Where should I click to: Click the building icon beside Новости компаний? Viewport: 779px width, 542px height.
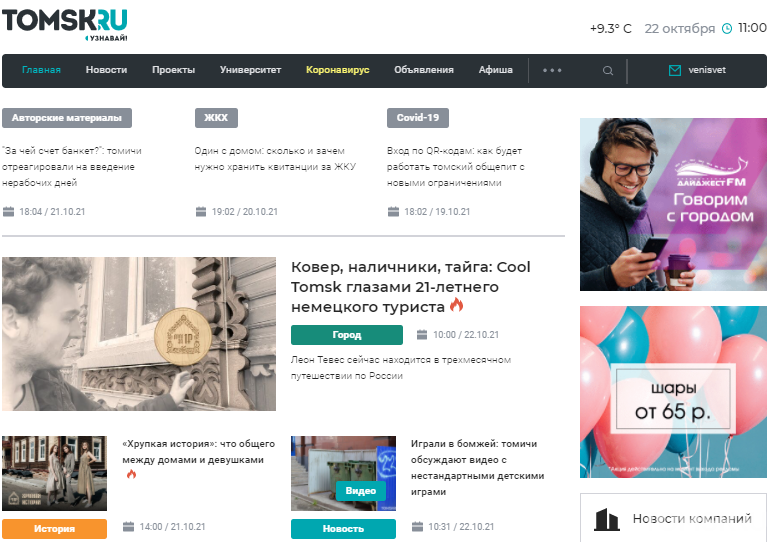tap(607, 519)
